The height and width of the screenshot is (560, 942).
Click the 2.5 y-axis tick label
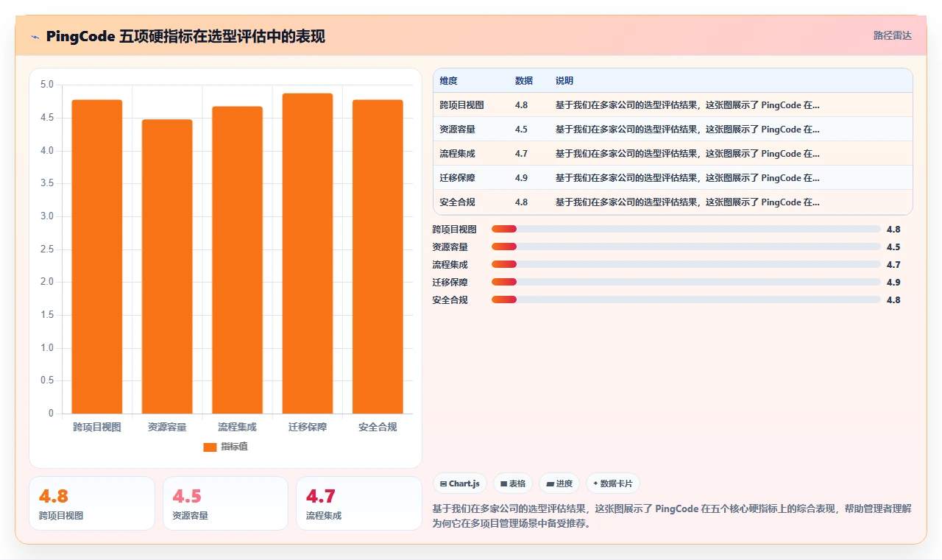pyautogui.click(x=47, y=249)
